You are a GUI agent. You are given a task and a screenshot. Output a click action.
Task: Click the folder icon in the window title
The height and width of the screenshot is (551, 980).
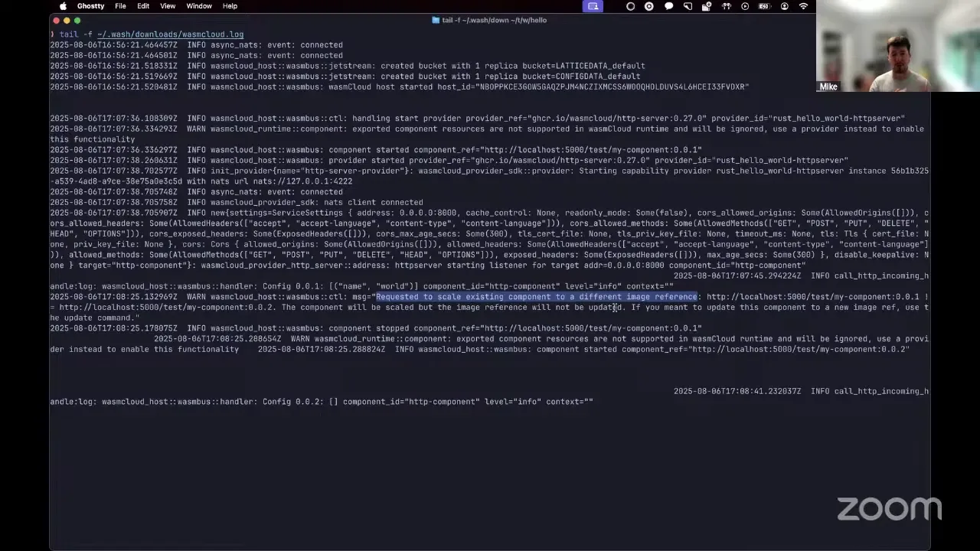tap(436, 20)
